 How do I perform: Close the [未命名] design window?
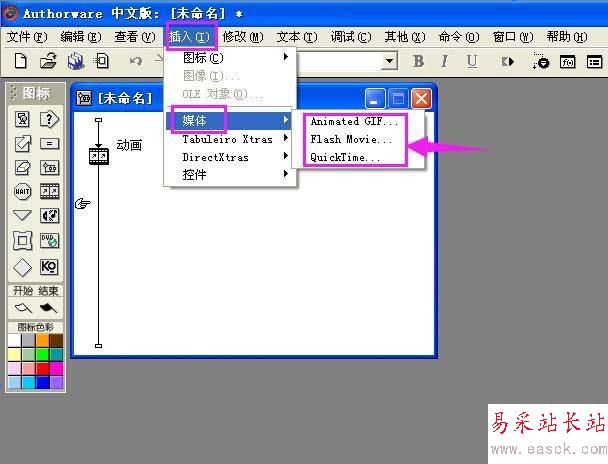[421, 98]
